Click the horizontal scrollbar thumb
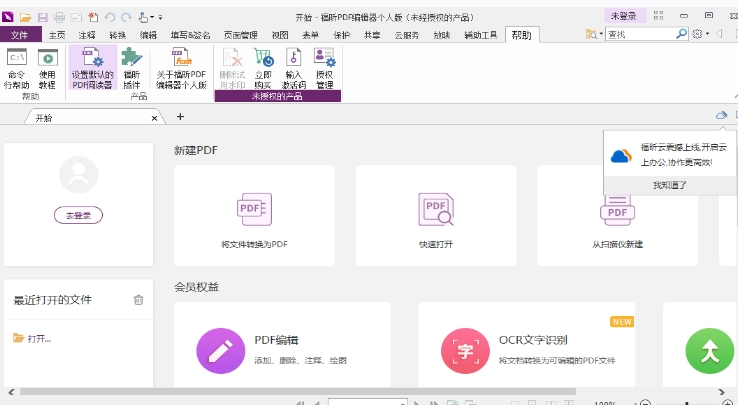Screen dimensions: 738x405 click(x=298, y=392)
